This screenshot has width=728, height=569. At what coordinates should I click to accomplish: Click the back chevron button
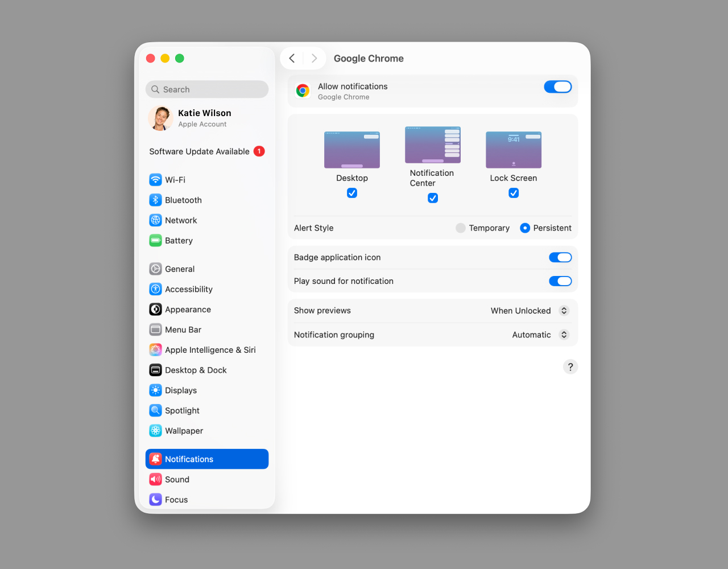[x=292, y=58]
